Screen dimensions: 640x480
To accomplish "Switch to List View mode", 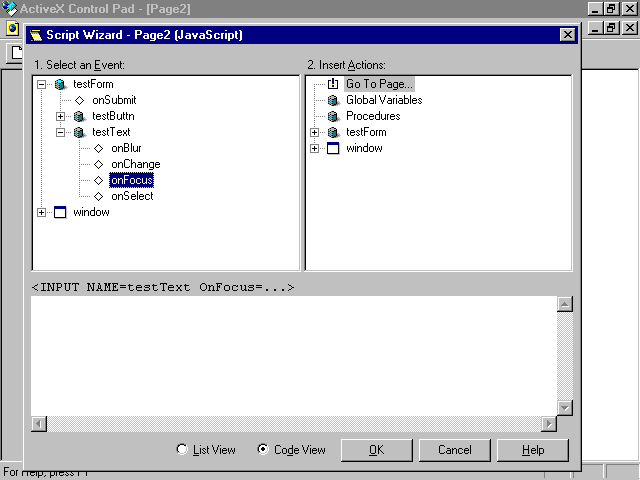I will (x=182, y=450).
